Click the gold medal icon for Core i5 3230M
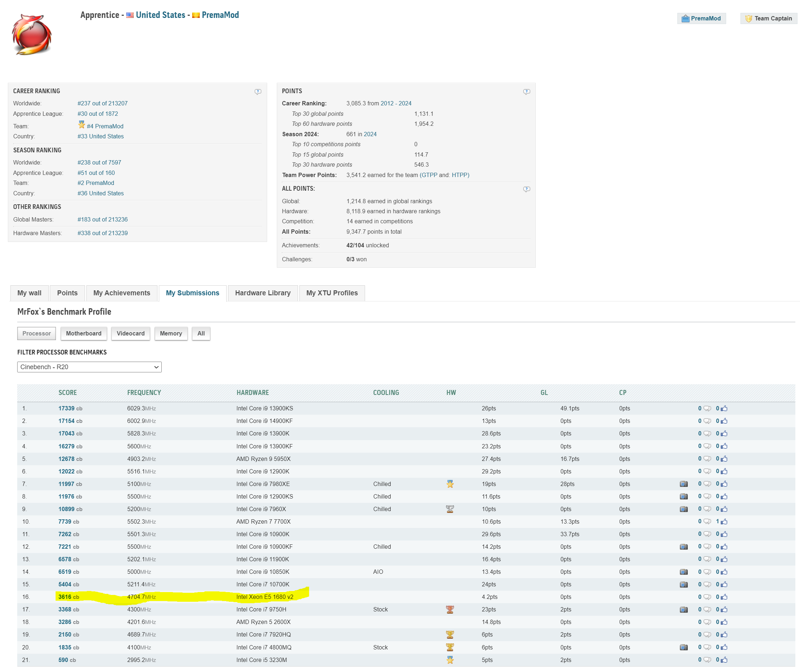Viewport: 800px width, 672px height. [x=450, y=660]
